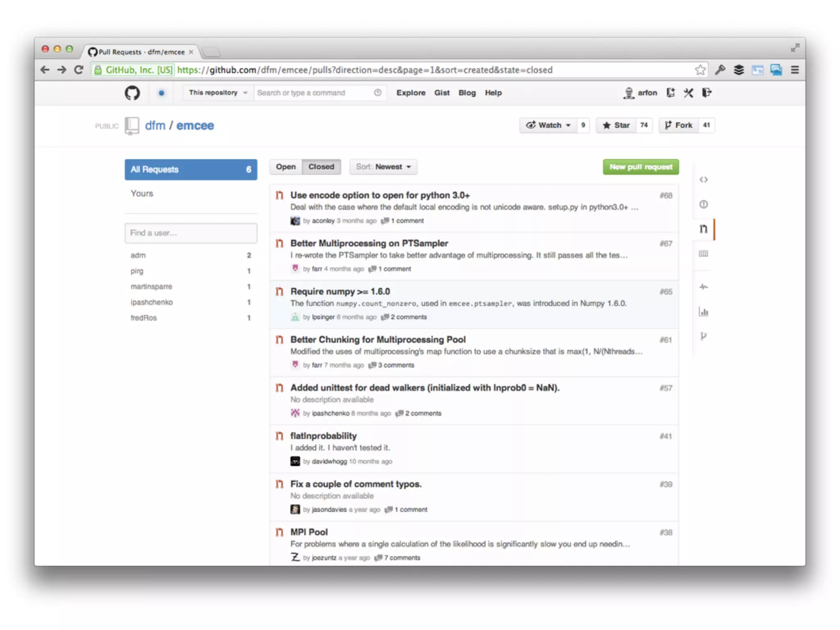Click the sign out icon

click(x=706, y=93)
